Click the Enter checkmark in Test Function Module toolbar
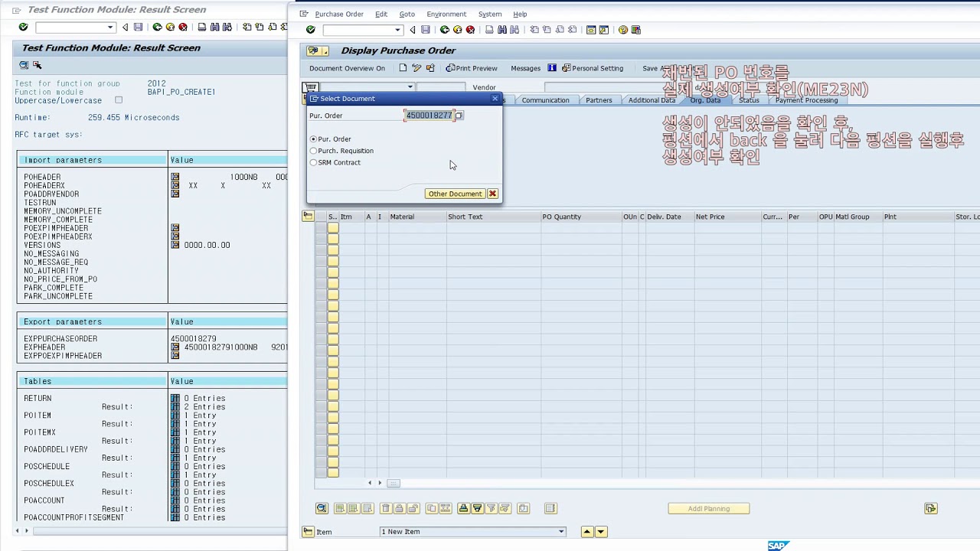This screenshot has height=551, width=980. click(23, 27)
